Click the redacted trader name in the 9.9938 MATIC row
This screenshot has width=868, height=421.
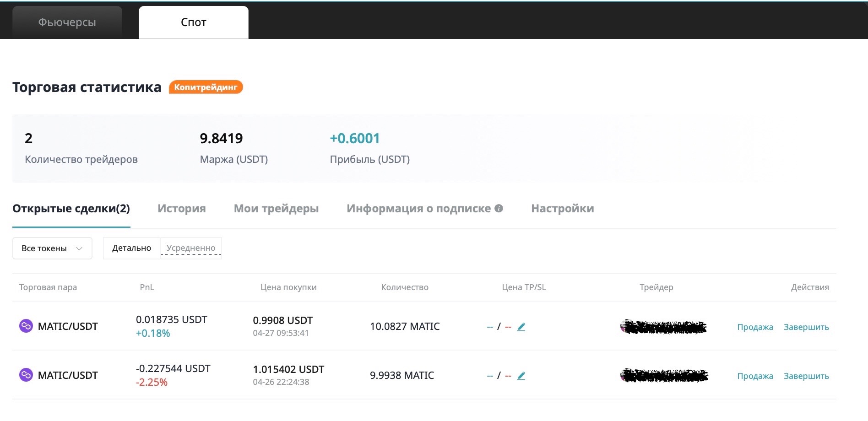tap(664, 375)
